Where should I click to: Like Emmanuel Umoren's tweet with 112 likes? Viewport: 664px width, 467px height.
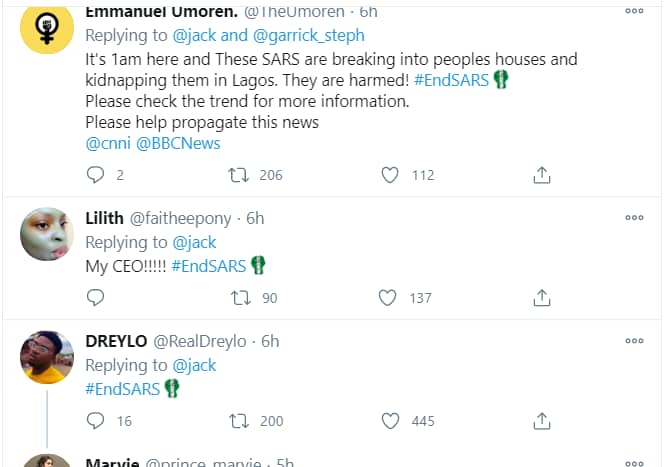click(391, 175)
